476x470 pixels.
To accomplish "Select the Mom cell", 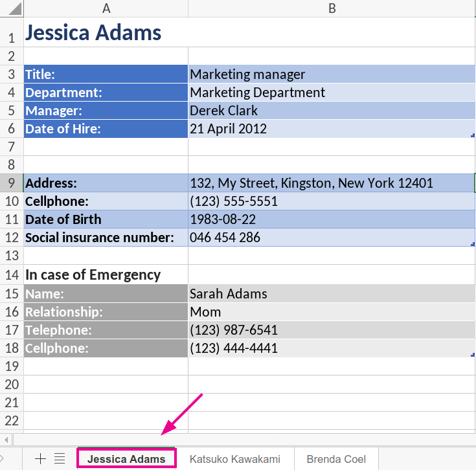I will pos(332,311).
